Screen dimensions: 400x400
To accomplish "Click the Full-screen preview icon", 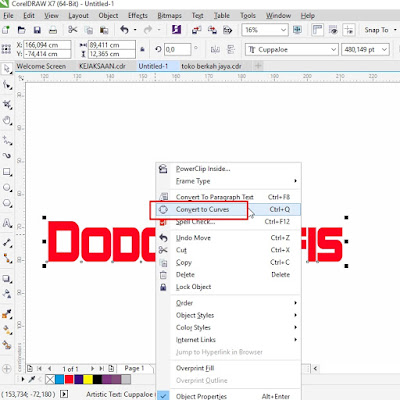I will click(297, 30).
